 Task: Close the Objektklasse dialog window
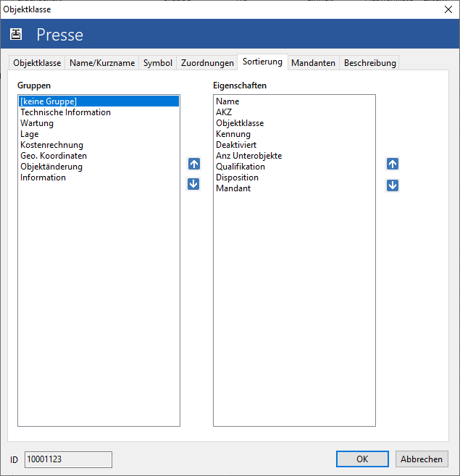coord(448,9)
